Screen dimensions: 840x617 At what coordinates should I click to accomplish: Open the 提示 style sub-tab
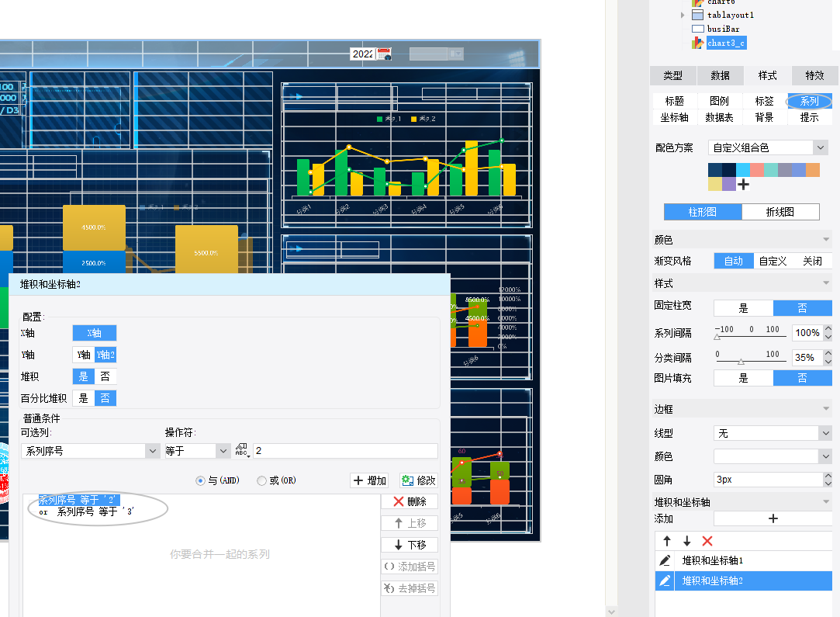tap(810, 117)
